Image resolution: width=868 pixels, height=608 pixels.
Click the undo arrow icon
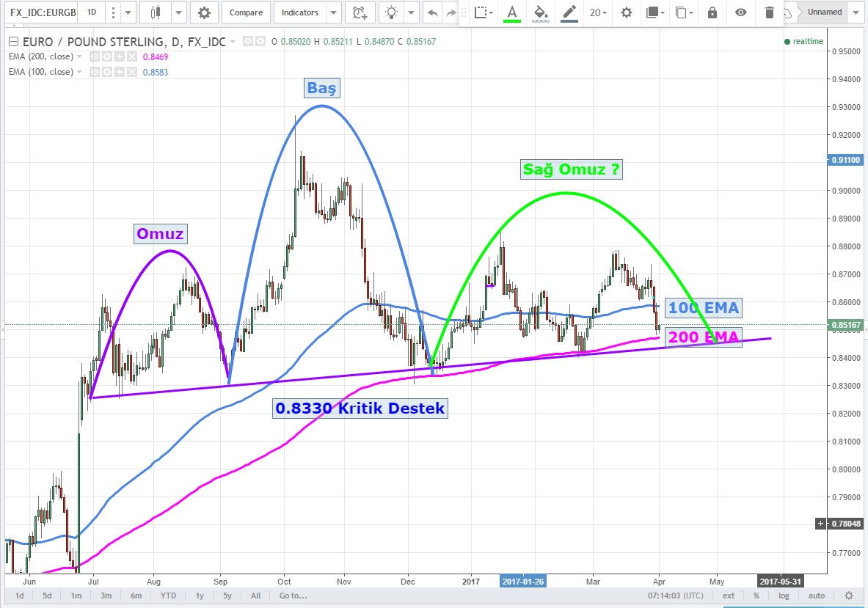432,12
